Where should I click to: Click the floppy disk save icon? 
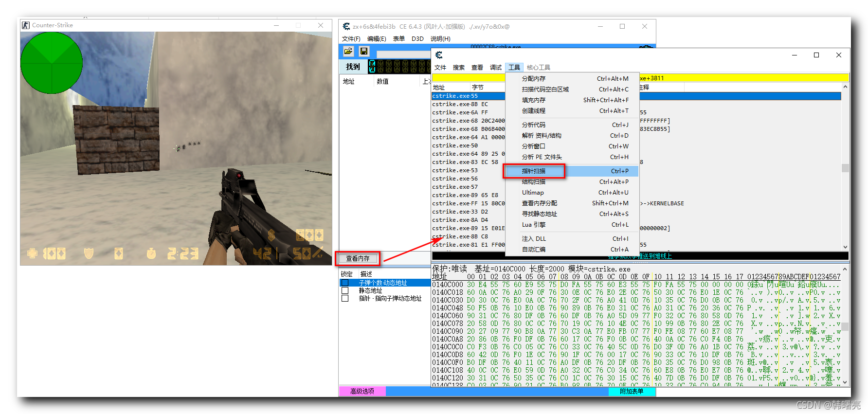tap(363, 51)
